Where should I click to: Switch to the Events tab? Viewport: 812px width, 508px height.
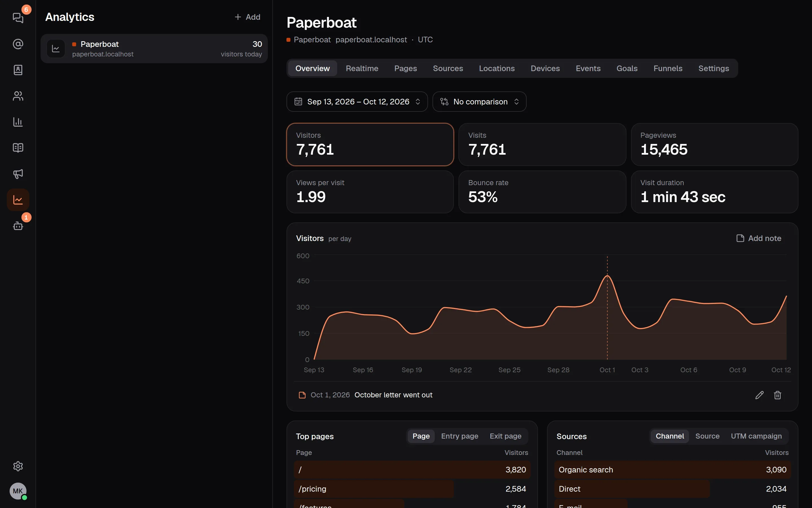click(588, 69)
